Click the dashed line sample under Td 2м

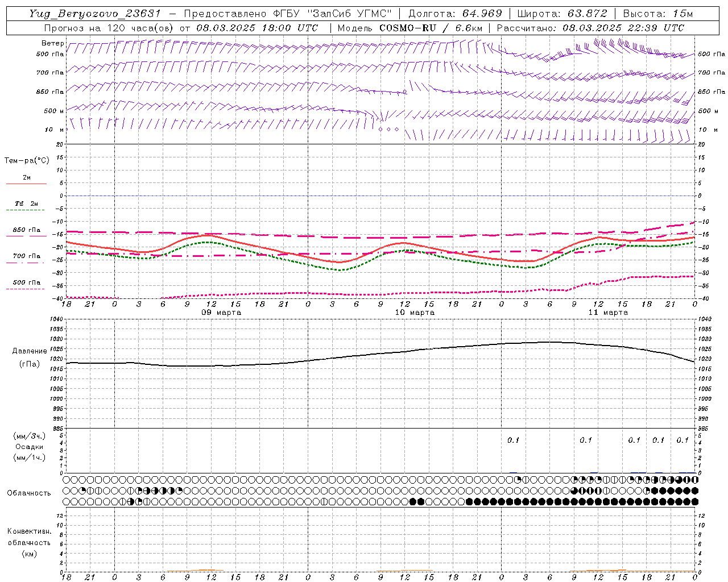pyautogui.click(x=25, y=210)
